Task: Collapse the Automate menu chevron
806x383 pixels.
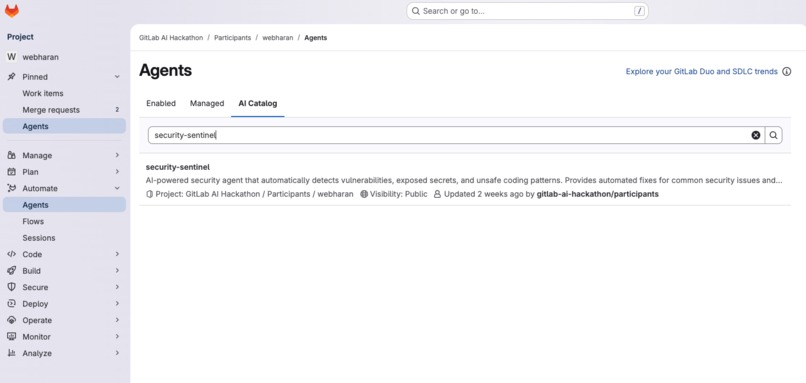Action: click(117, 188)
